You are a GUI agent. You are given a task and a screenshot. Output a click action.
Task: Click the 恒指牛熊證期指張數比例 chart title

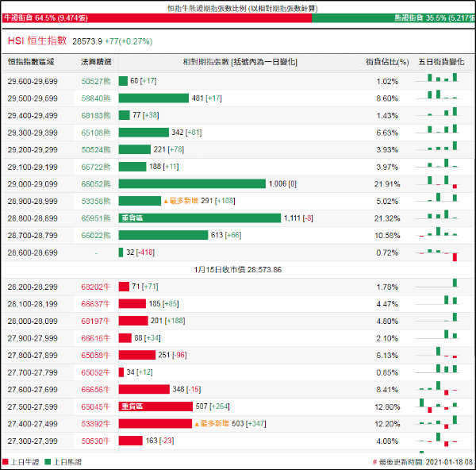click(x=242, y=8)
